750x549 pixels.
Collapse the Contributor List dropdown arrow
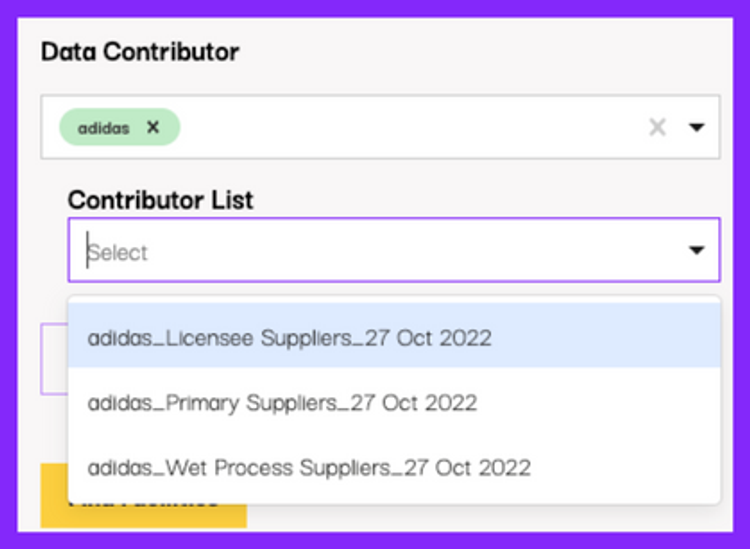[x=697, y=250]
